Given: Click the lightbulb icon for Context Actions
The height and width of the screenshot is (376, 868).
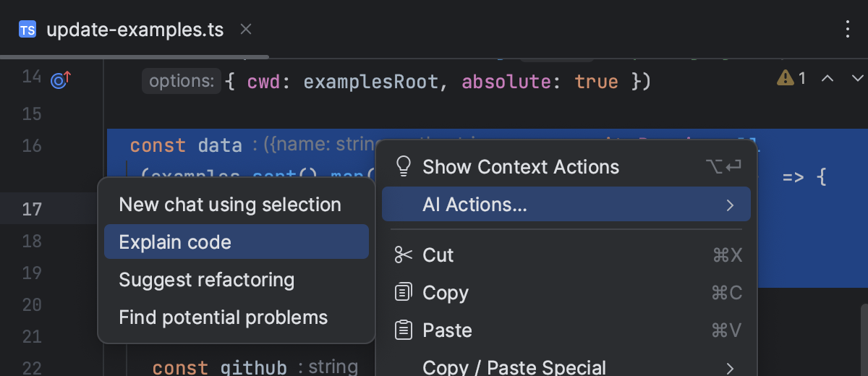Looking at the screenshot, I should click(404, 166).
